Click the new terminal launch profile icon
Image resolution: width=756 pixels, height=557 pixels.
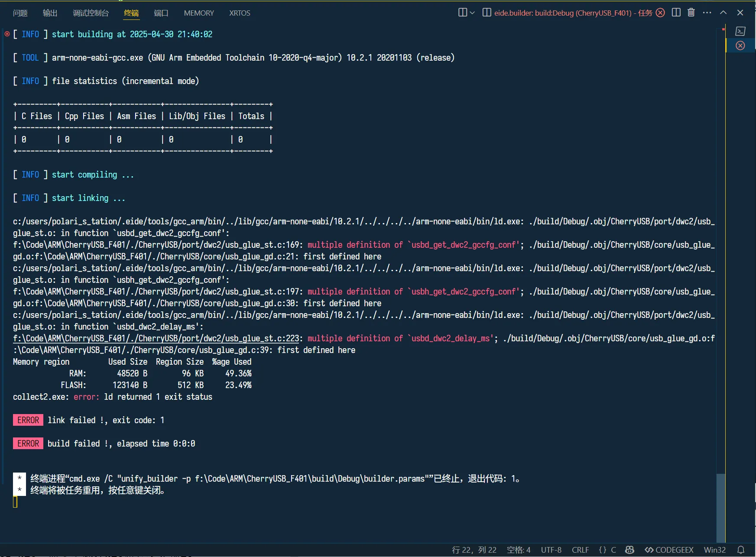coord(462,13)
